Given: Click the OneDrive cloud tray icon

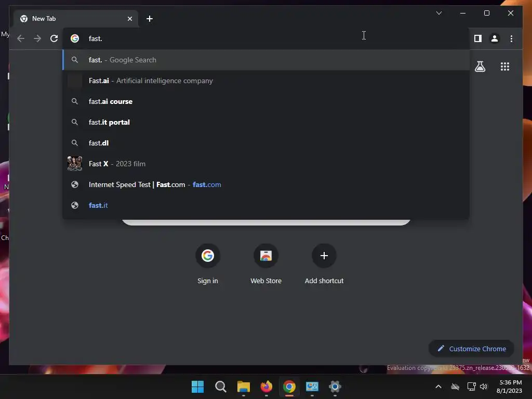Looking at the screenshot, I should (455, 387).
